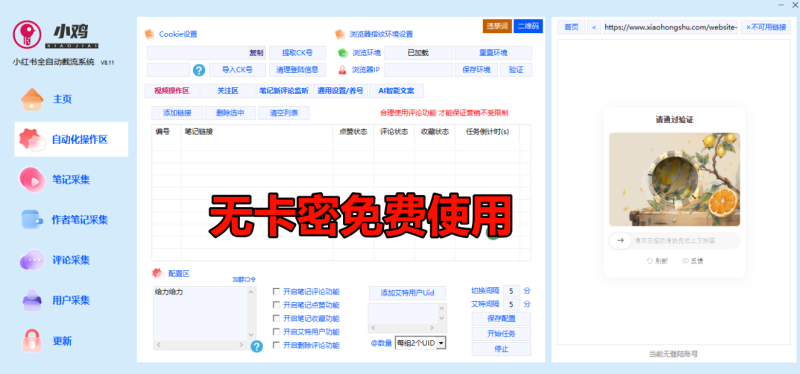Click the 违禁词 orange button

tap(497, 26)
